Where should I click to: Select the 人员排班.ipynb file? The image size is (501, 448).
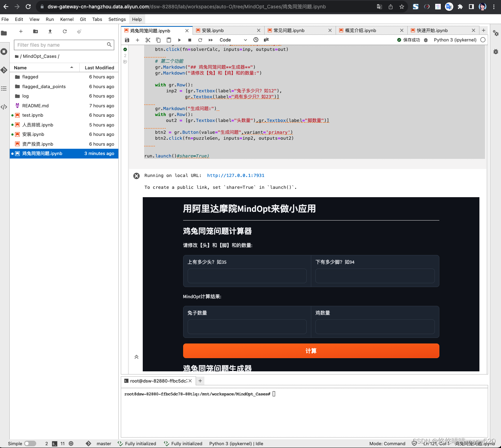64,125
